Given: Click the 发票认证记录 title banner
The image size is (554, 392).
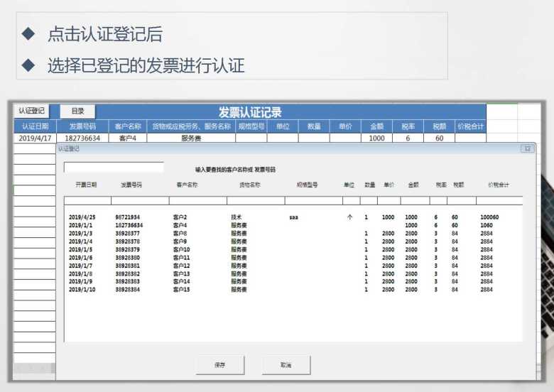Looking at the screenshot, I should pyautogui.click(x=250, y=112).
